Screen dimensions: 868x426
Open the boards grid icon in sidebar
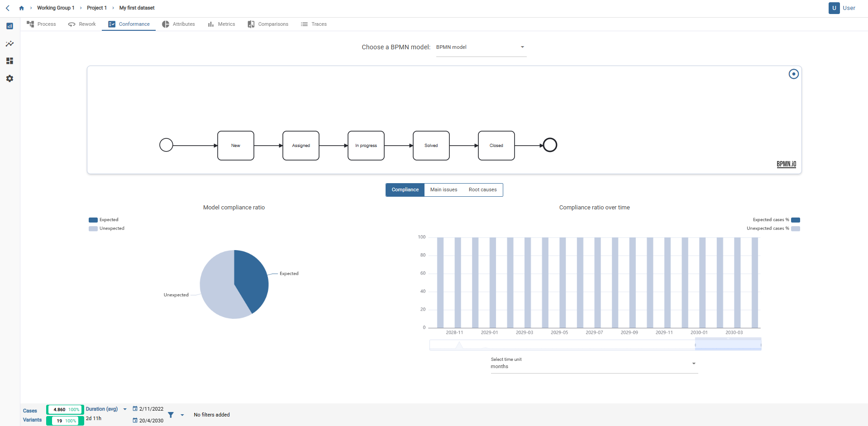(x=10, y=61)
